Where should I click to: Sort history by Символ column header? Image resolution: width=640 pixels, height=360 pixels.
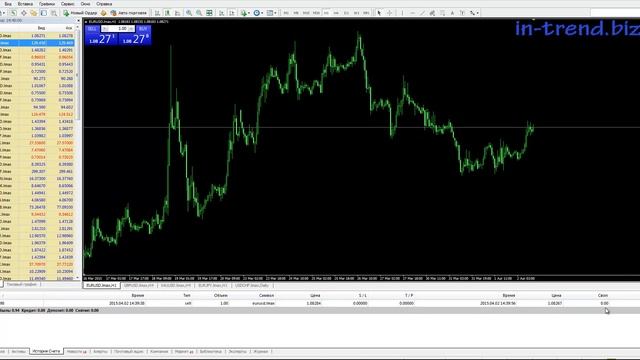point(266,295)
